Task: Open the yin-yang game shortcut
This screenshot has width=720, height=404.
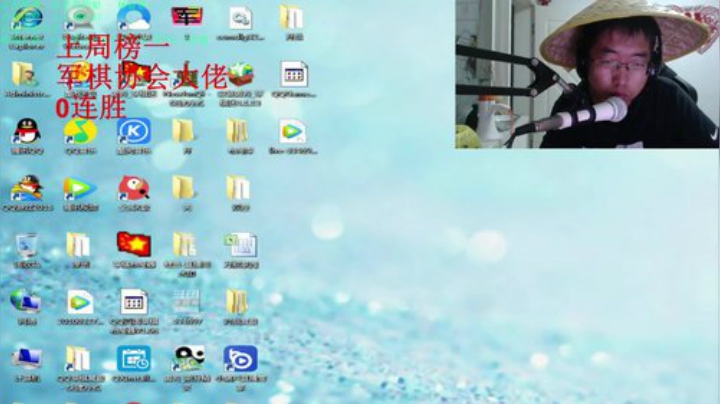Action: point(188,359)
